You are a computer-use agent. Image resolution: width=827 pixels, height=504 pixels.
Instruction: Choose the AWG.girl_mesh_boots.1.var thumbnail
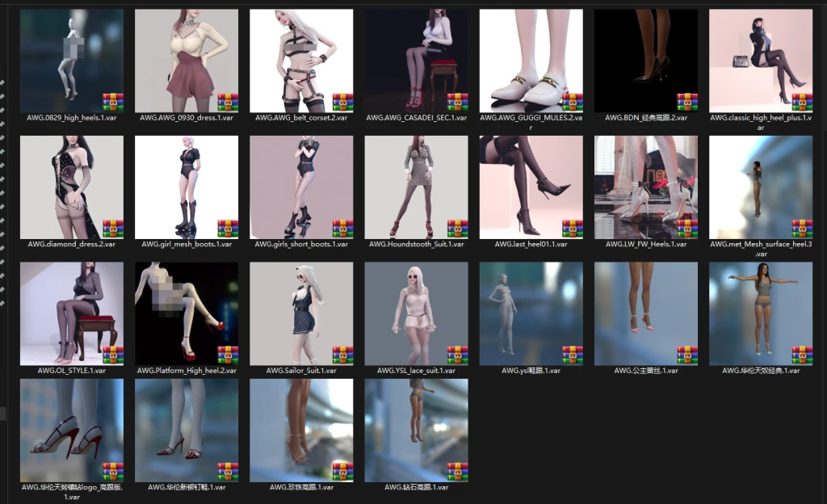tap(187, 187)
